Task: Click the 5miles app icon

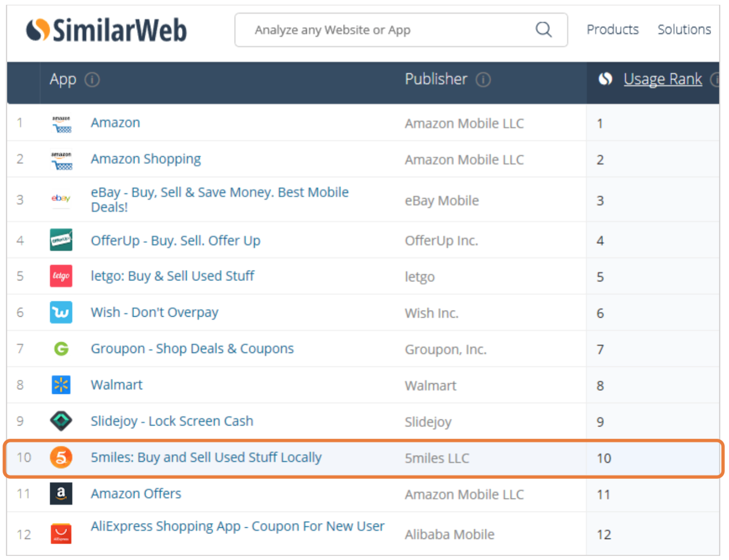Action: (61, 457)
